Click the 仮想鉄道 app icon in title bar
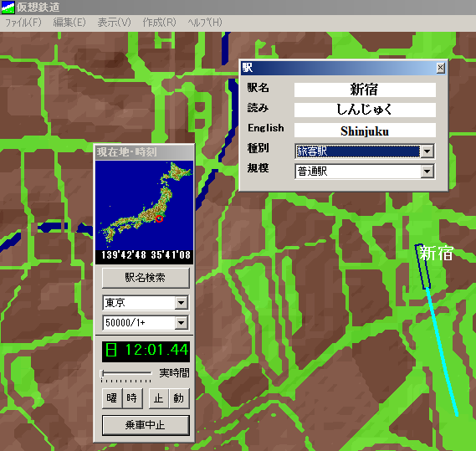 point(8,8)
